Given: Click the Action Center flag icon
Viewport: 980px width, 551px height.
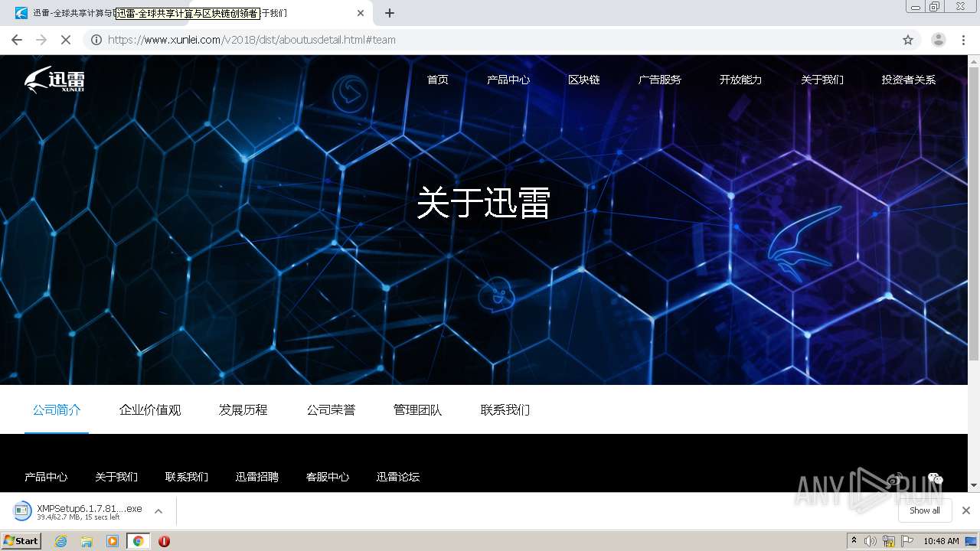Looking at the screenshot, I should click(x=906, y=541).
